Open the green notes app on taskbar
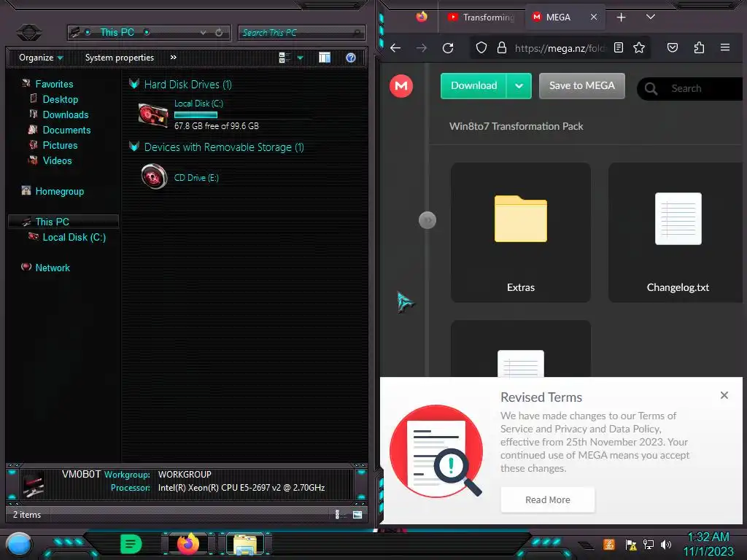The image size is (747, 560). (x=131, y=544)
